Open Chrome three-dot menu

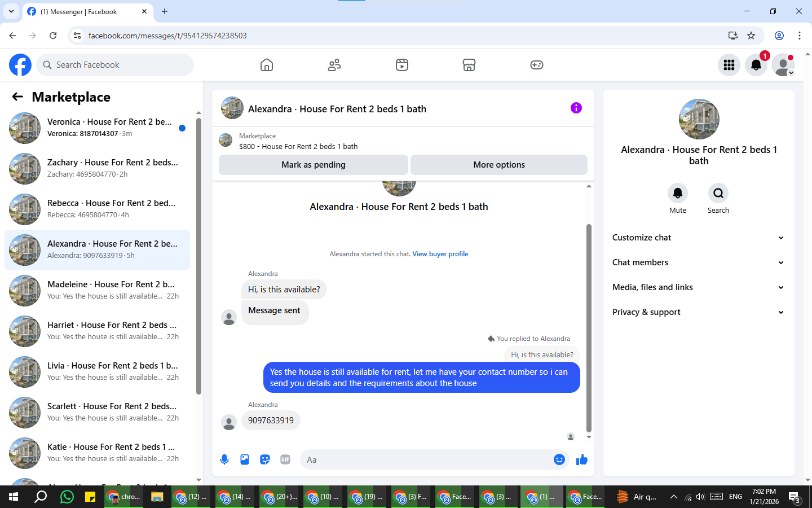click(800, 36)
